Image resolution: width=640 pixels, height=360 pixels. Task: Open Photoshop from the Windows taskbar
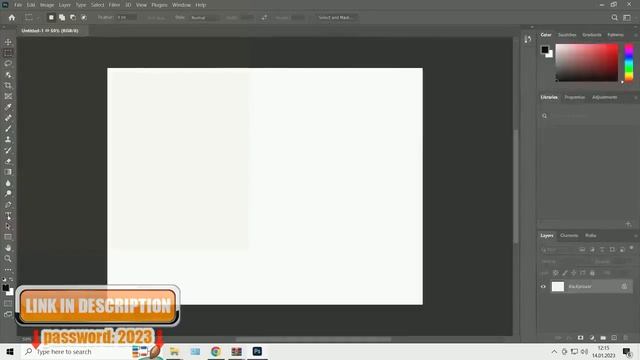(x=257, y=351)
